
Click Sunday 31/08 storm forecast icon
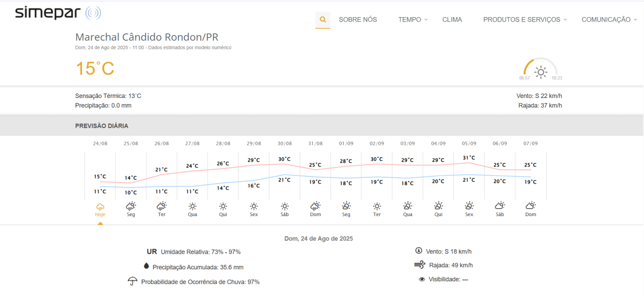point(315,206)
